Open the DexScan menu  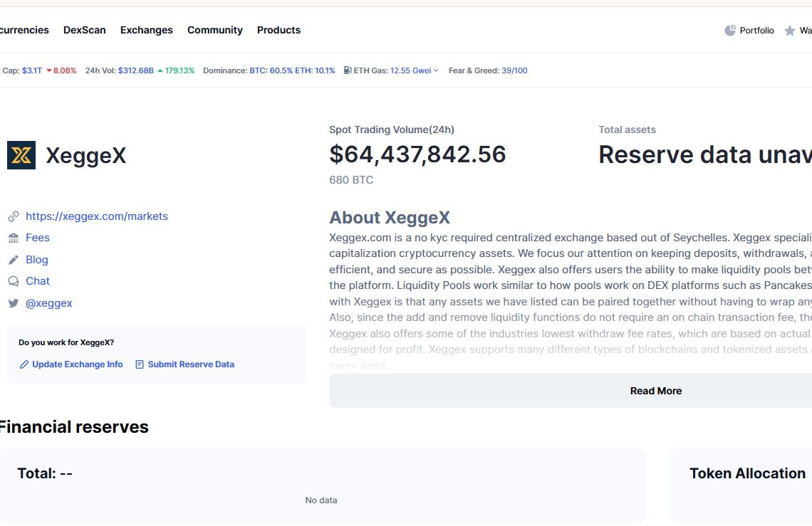[84, 30]
